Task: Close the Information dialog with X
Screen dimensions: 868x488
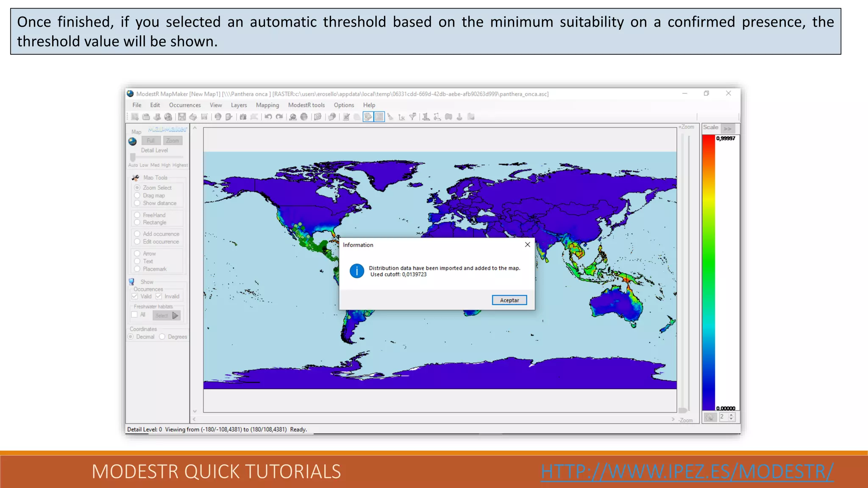Action: pyautogui.click(x=528, y=245)
